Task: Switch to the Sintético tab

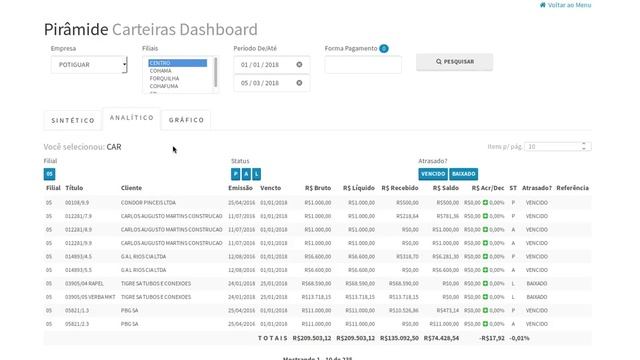Action: point(73,120)
